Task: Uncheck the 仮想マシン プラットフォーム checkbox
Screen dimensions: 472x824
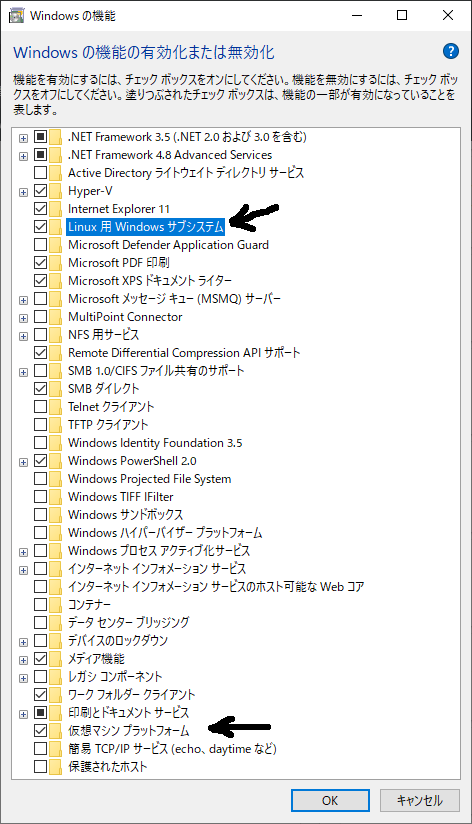Action: click(x=40, y=730)
